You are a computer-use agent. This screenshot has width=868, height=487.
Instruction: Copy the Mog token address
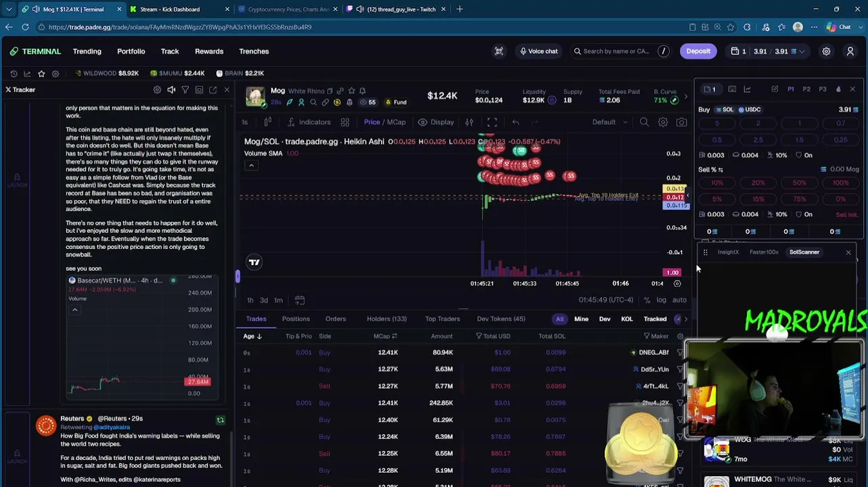330,91
